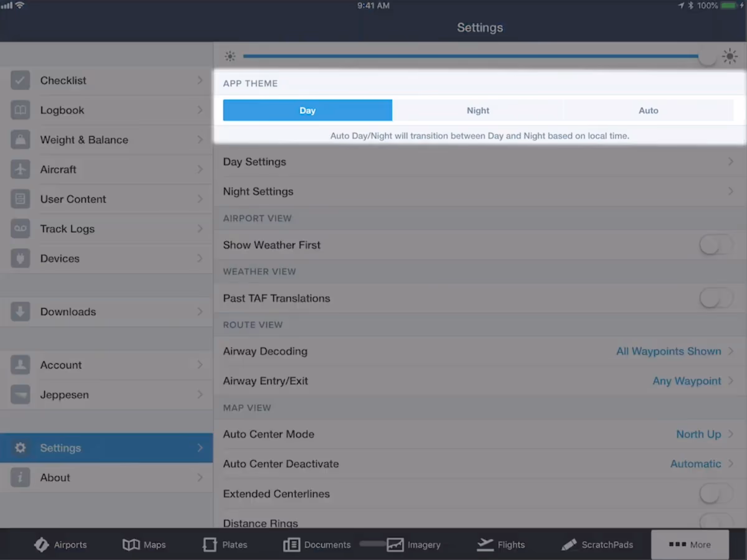Click the Track Logs tape icon

pos(20,229)
